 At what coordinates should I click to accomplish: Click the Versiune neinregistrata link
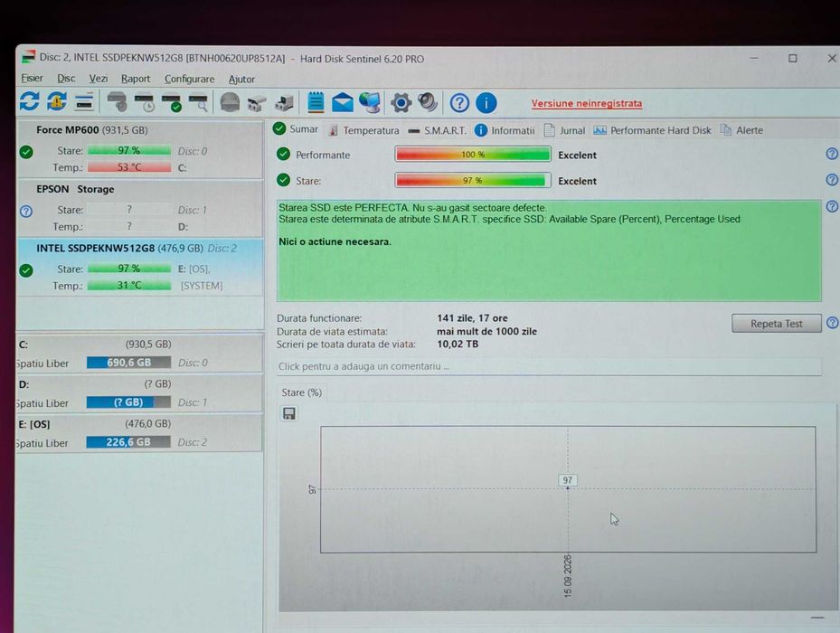(x=587, y=103)
